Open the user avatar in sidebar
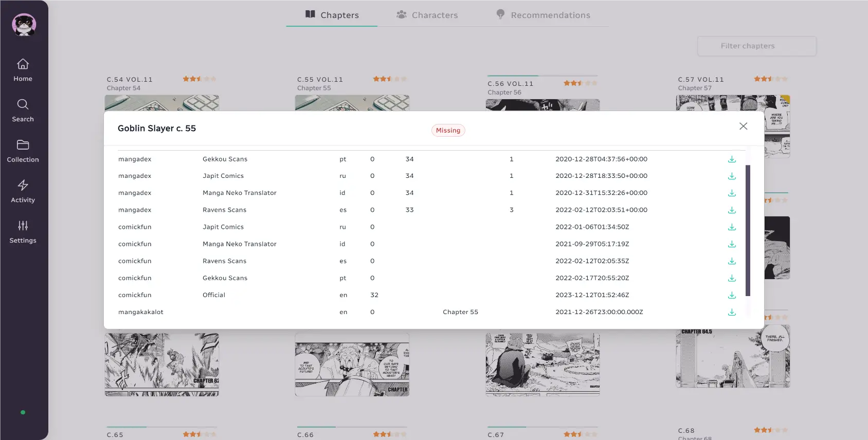Viewport: 868px width, 440px height. [24, 25]
